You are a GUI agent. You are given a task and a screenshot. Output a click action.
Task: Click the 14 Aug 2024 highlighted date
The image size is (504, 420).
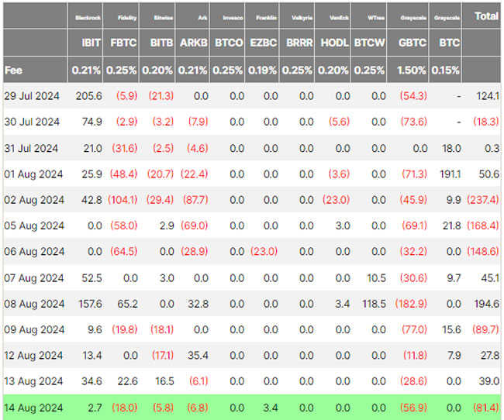pyautogui.click(x=32, y=408)
